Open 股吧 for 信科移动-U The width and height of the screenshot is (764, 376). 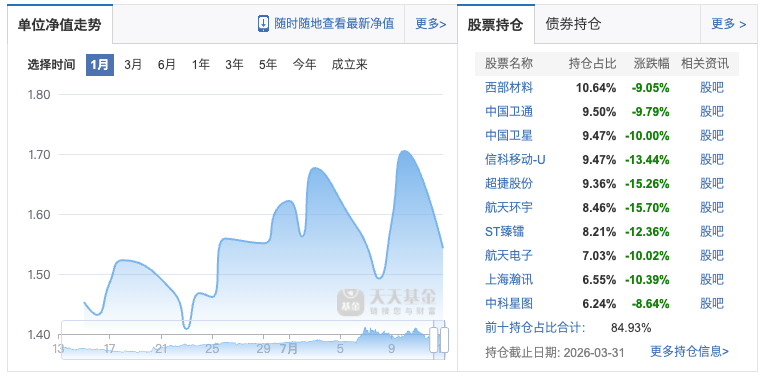click(x=712, y=159)
